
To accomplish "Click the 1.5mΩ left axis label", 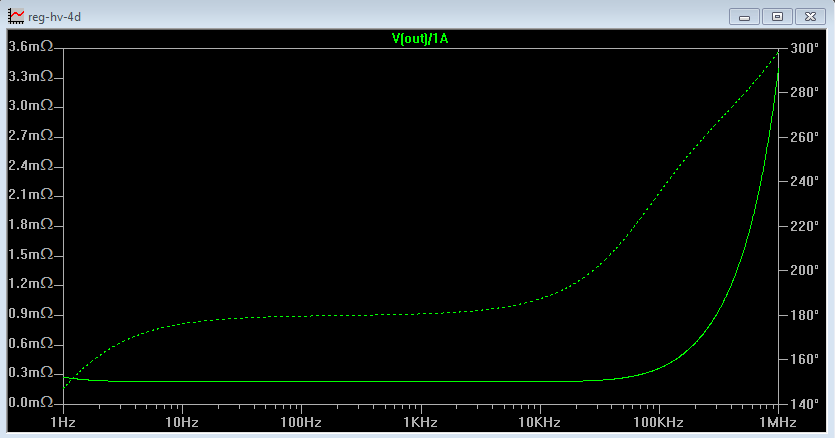I will point(31,254).
